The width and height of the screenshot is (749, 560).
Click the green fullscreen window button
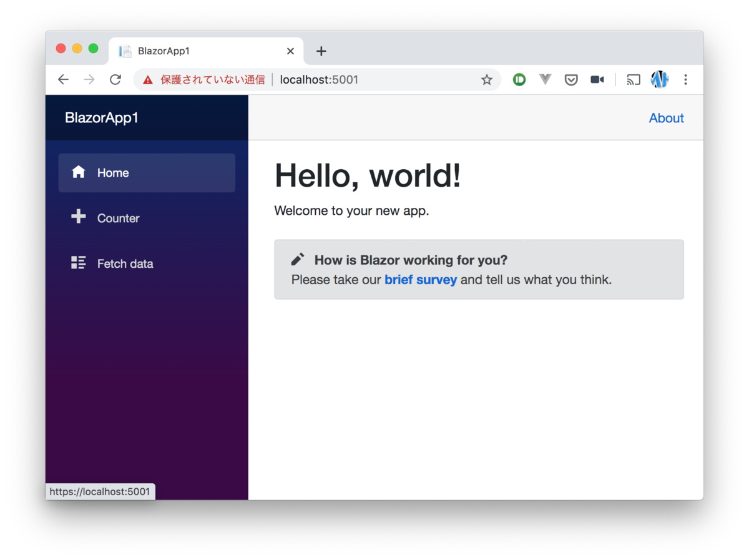pos(93,49)
